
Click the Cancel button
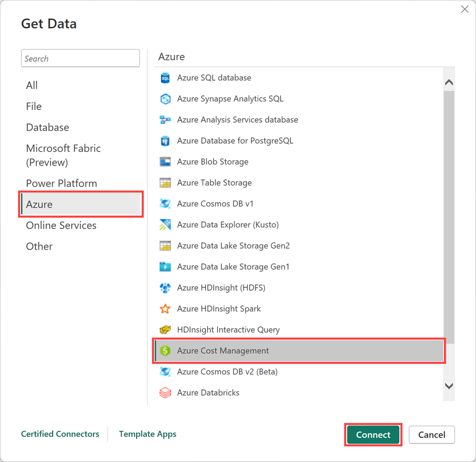coord(431,434)
